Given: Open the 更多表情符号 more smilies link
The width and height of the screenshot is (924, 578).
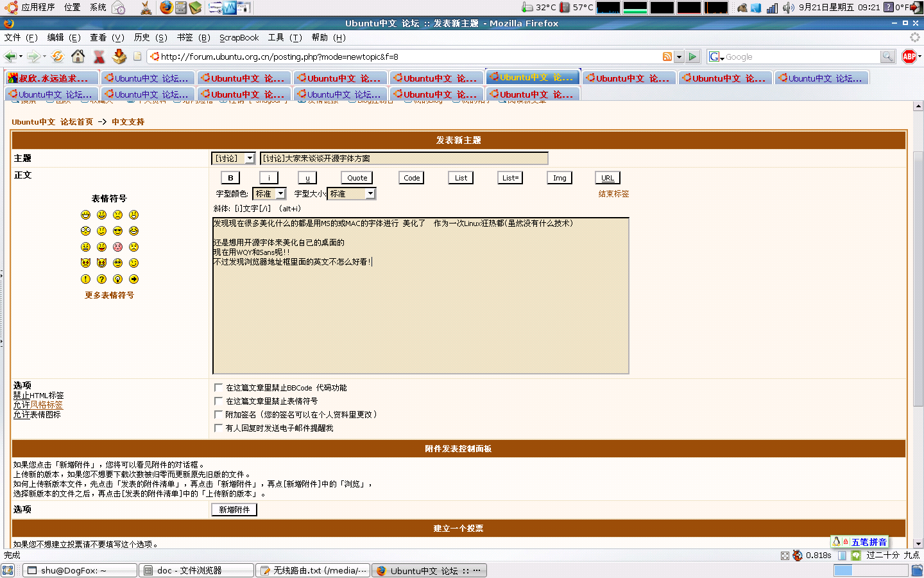Looking at the screenshot, I should (x=109, y=295).
